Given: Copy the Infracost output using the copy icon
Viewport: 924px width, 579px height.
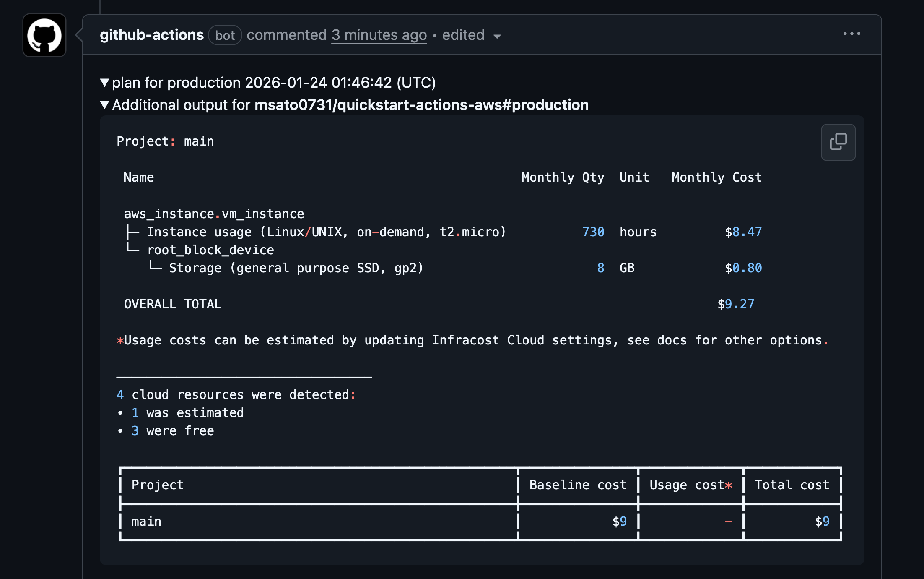Looking at the screenshot, I should [x=838, y=142].
